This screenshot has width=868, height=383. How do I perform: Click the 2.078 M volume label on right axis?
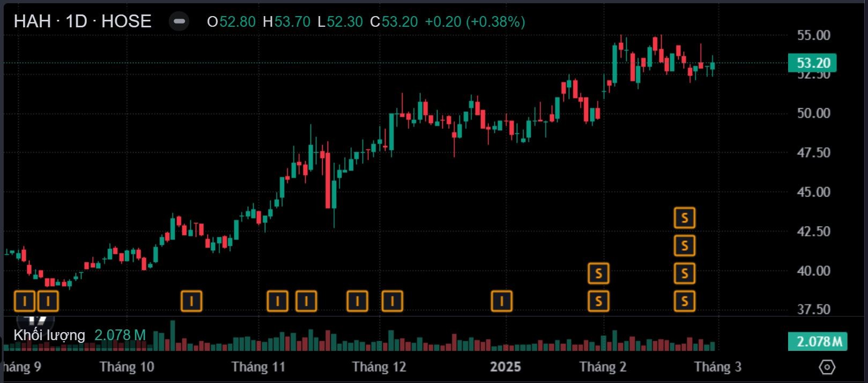tap(817, 341)
